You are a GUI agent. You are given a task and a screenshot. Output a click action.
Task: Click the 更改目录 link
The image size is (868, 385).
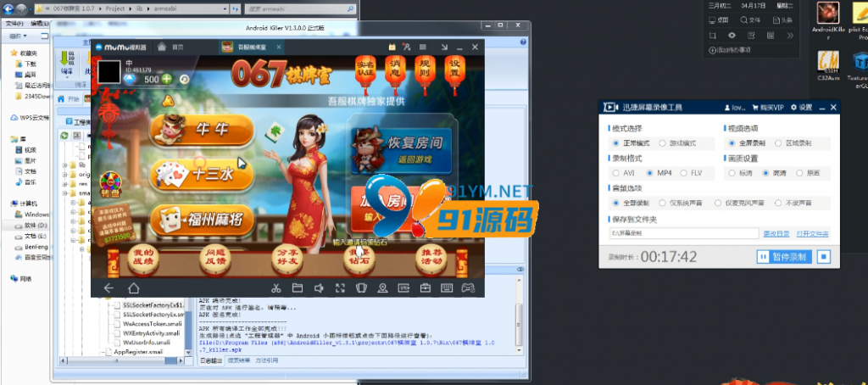[x=776, y=234]
